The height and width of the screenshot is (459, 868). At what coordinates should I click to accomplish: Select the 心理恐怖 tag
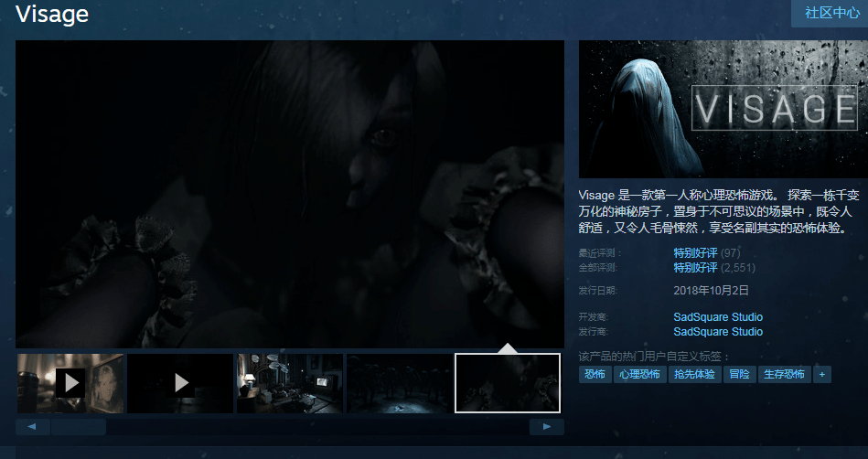[x=640, y=374]
